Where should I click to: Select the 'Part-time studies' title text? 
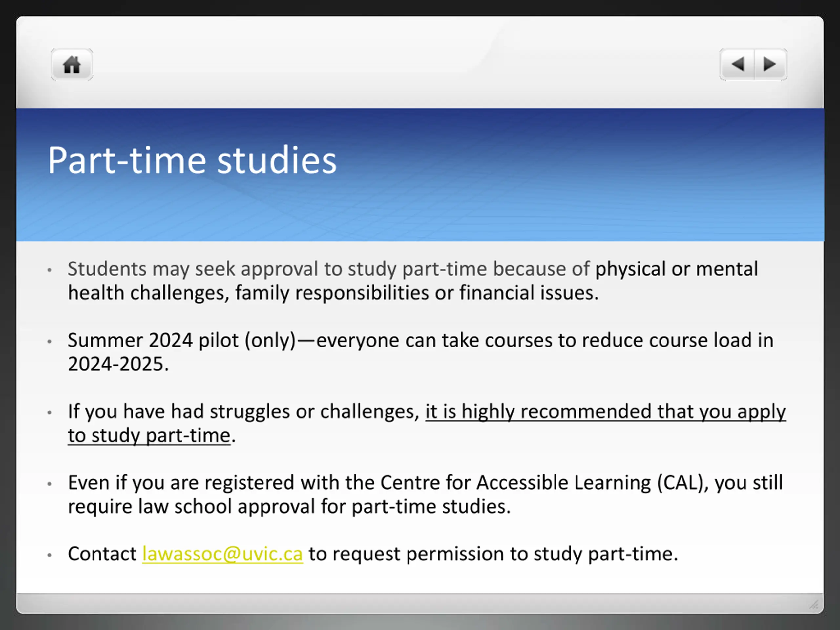pos(192,160)
